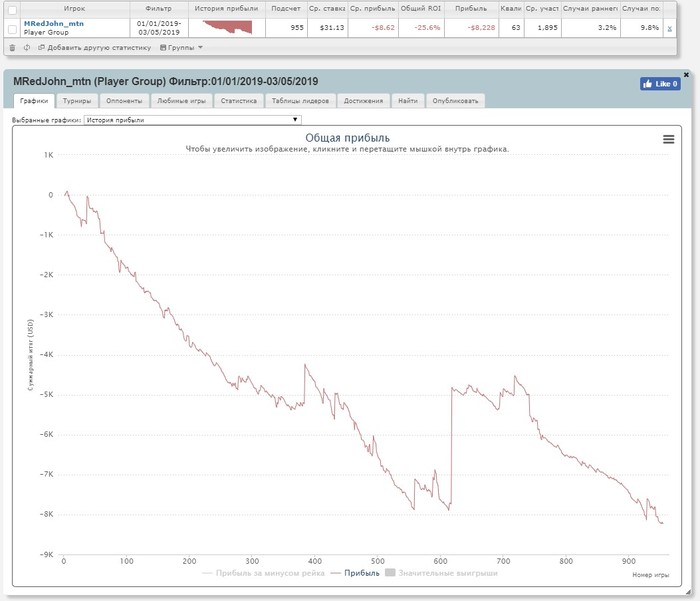Tick the checkbox for the MRedJohn_mtn row
The image size is (700, 601).
[12, 29]
